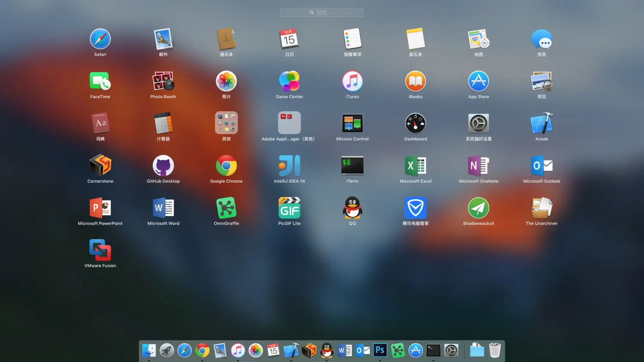The height and width of the screenshot is (362, 644).
Task: Open the Trash in the Dock
Action: tap(495, 350)
